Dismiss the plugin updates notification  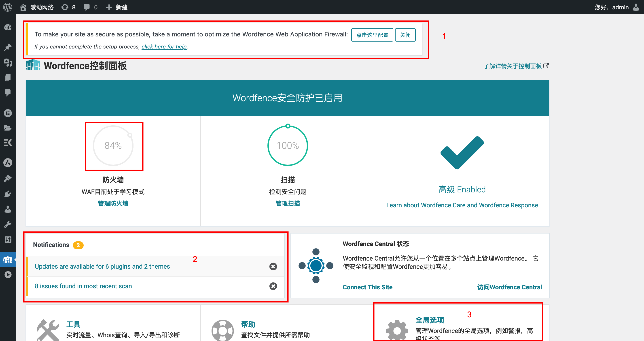pyautogui.click(x=273, y=266)
